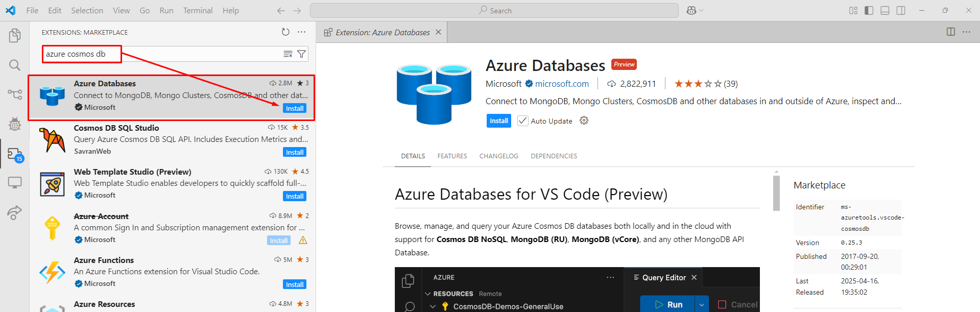
Task: Open the Run menu
Action: pos(166,11)
